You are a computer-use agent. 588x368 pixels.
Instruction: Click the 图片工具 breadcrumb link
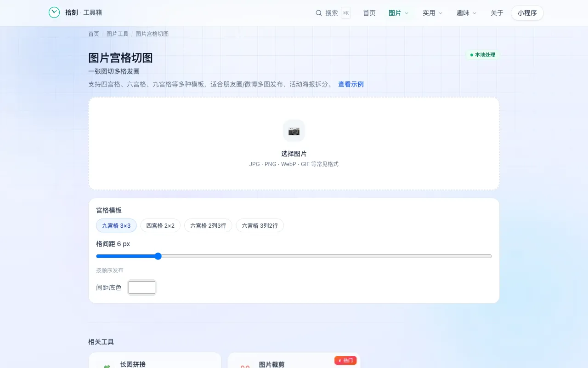click(118, 34)
